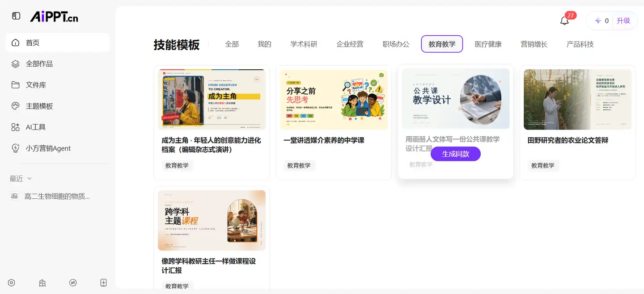Expand the 最近 section chevron
Image resolution: width=644 pixels, height=294 pixels.
tap(30, 179)
